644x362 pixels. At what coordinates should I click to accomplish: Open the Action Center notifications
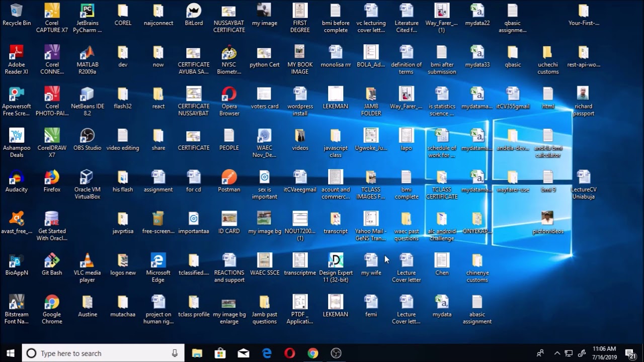tap(629, 353)
